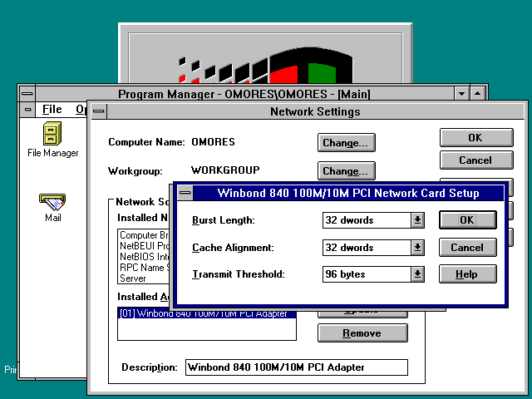Viewport: 532px width, 399px height.
Task: Open system menu of Network Card Setup dialog
Action: 185,193
